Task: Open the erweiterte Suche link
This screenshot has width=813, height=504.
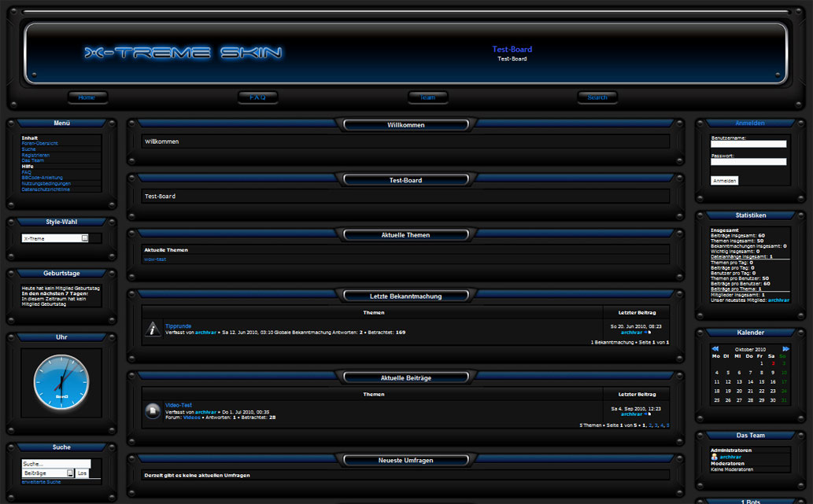Action: coord(41,481)
